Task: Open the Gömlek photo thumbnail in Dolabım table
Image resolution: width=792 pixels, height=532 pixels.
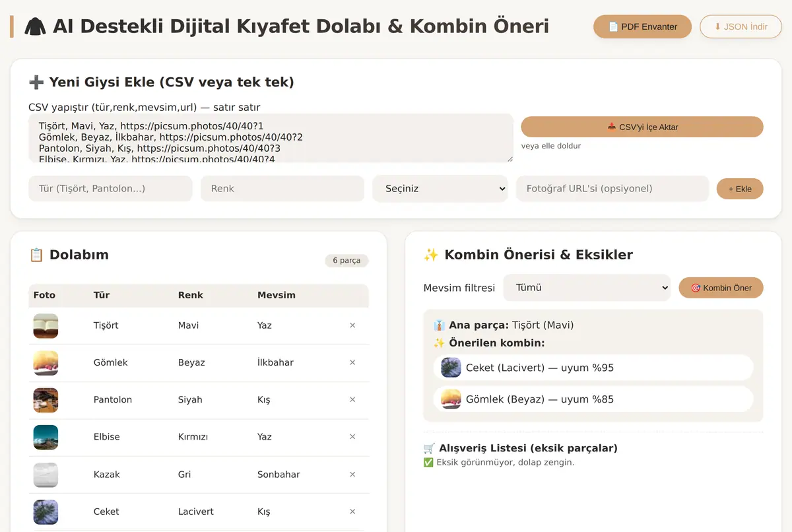Action: (46, 363)
